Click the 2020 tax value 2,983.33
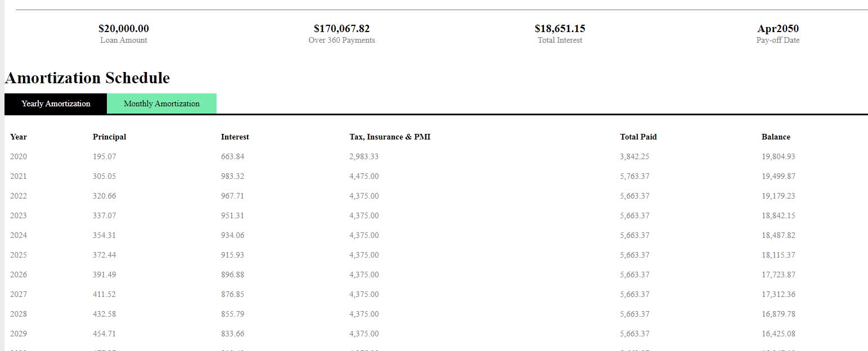The width and height of the screenshot is (868, 351). click(364, 156)
